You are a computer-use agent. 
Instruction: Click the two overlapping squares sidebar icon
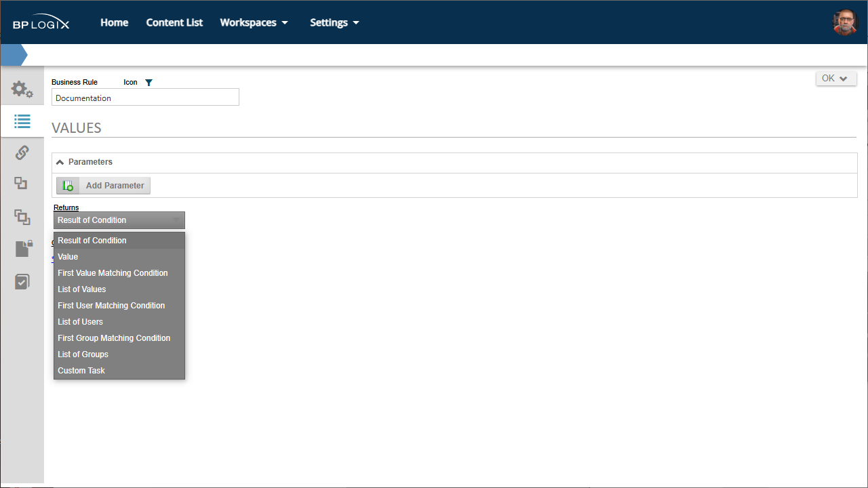click(x=22, y=183)
